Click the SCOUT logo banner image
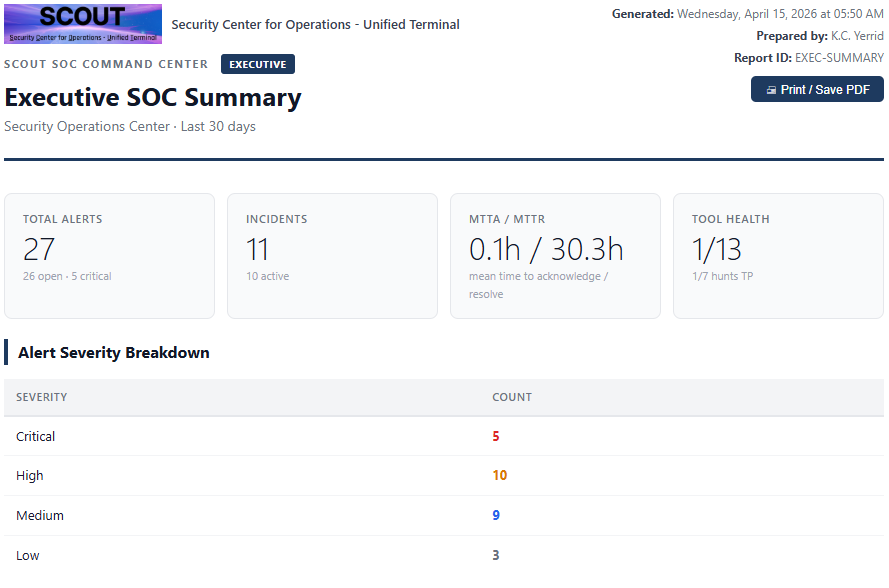 pyautogui.click(x=83, y=24)
